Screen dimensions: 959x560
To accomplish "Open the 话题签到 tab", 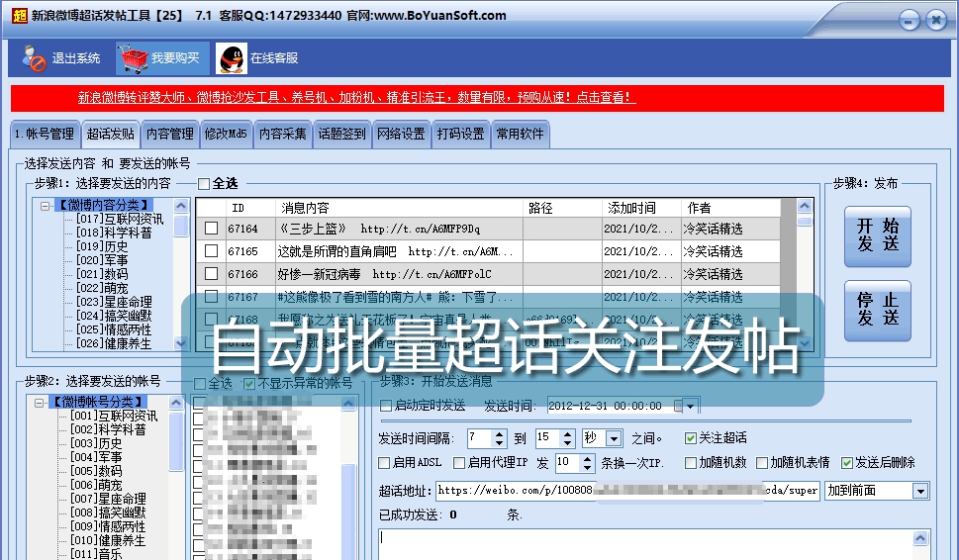I will (341, 134).
